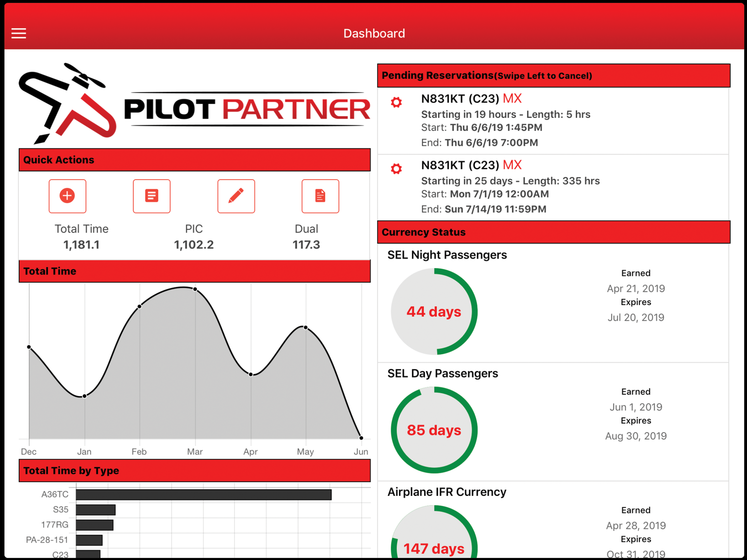
Task: Select the March data point on chart
Action: (195, 289)
